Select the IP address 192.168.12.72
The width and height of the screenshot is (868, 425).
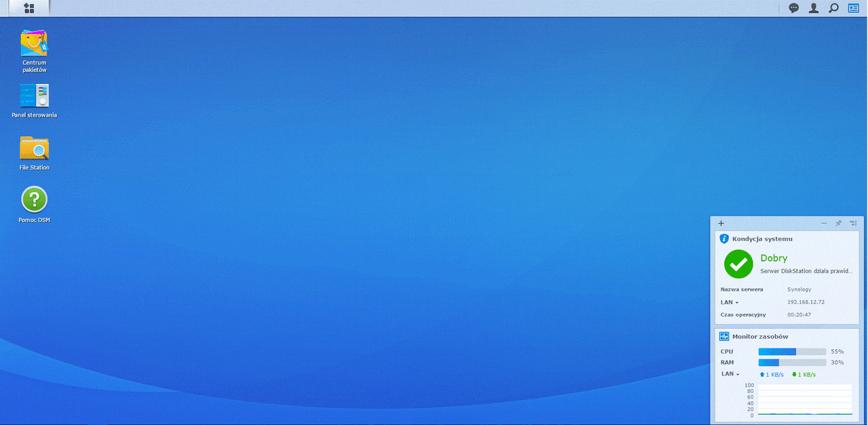[806, 302]
